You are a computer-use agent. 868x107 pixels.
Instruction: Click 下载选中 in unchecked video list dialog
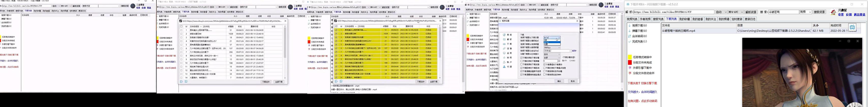click(x=266, y=82)
